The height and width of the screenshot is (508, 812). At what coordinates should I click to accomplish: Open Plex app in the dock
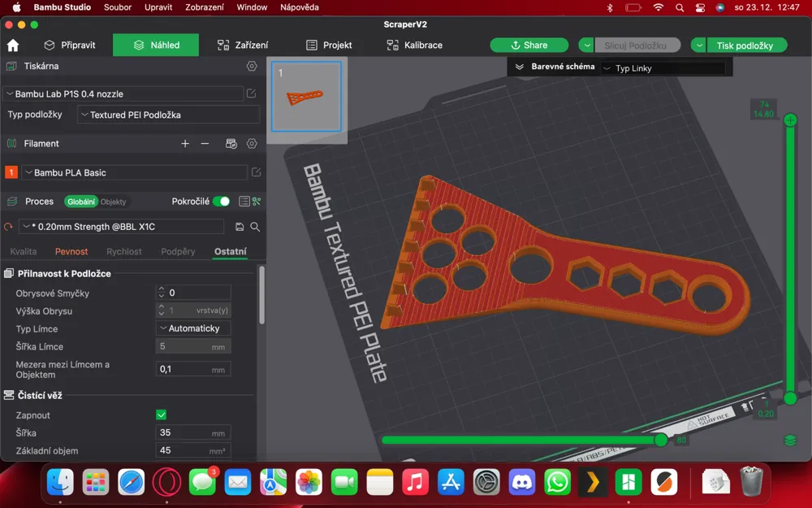click(593, 483)
